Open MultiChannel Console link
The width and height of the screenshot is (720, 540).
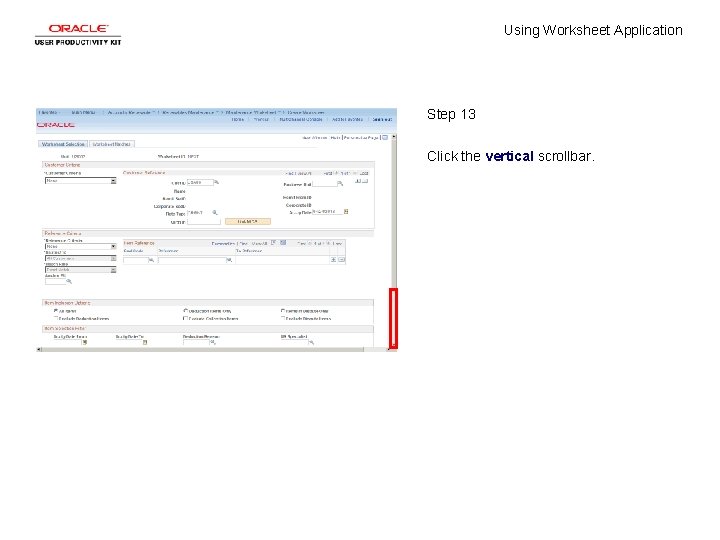301,119
